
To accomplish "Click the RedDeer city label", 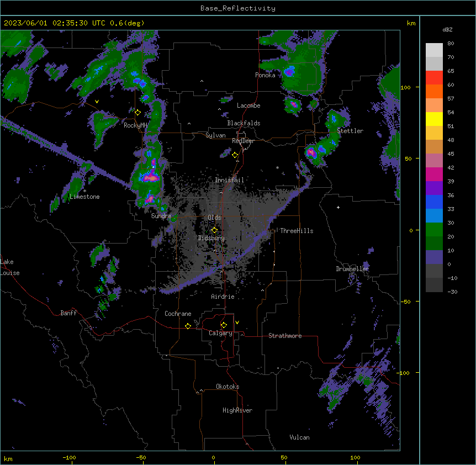I will tap(243, 141).
